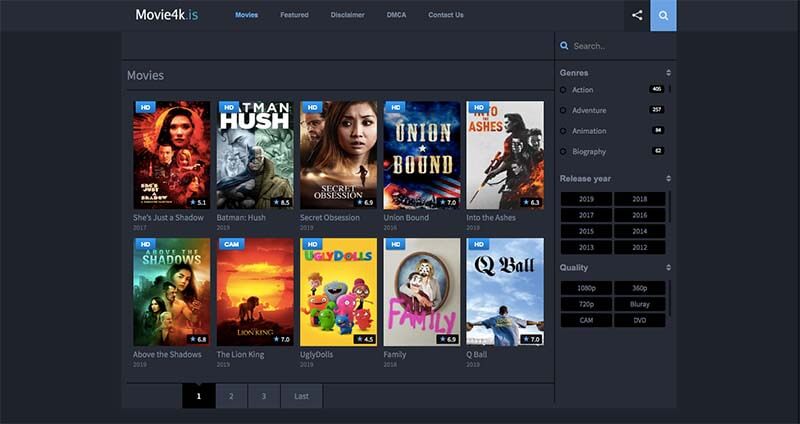Click the Batman: Hush title link

coord(241,217)
